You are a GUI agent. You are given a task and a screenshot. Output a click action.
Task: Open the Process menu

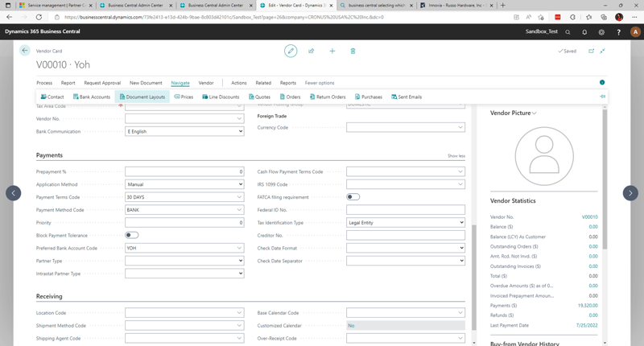click(x=44, y=83)
